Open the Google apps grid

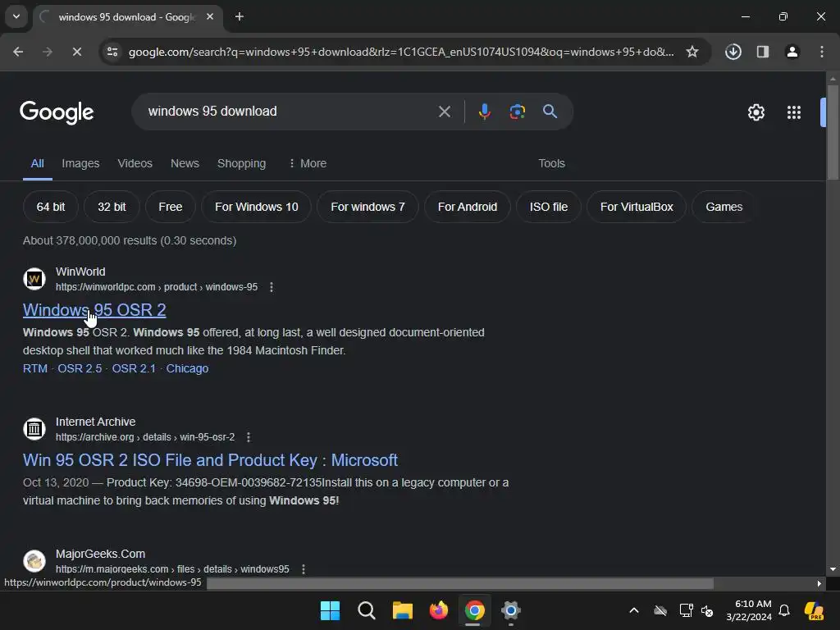coord(794,112)
